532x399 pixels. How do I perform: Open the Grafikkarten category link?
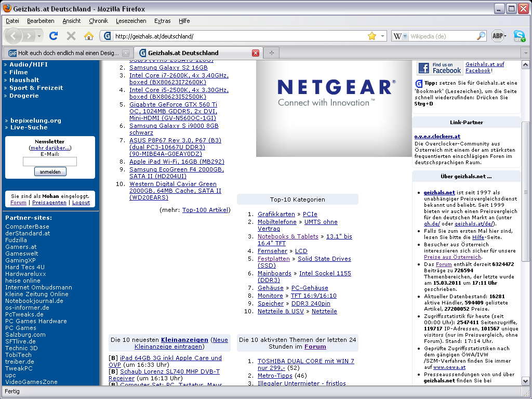click(276, 214)
